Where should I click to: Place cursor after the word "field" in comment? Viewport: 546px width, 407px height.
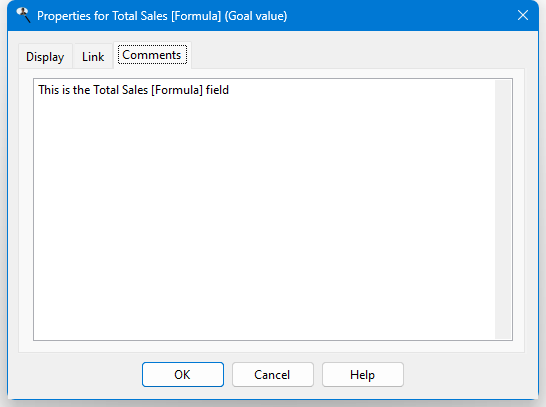tap(229, 90)
